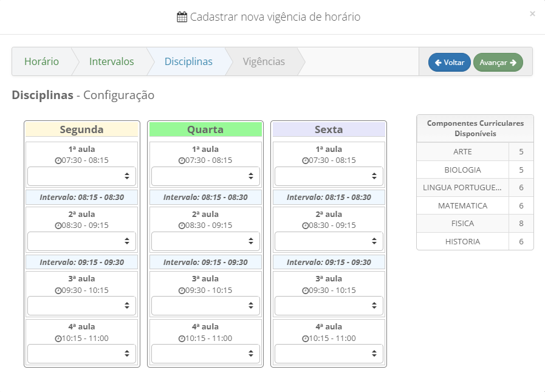Click clock icon of Sexta 4ª aula
This screenshot has height=392, width=545.
point(305,339)
